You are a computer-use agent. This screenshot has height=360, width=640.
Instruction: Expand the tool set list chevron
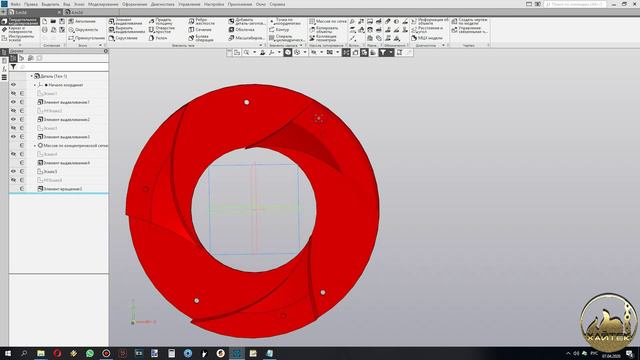tap(20, 45)
